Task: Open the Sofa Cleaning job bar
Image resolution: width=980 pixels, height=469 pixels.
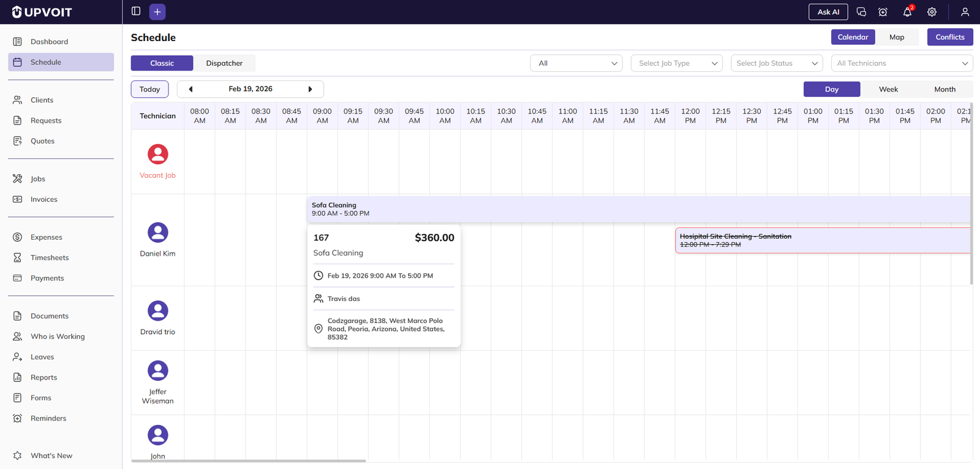Action: pos(638,209)
